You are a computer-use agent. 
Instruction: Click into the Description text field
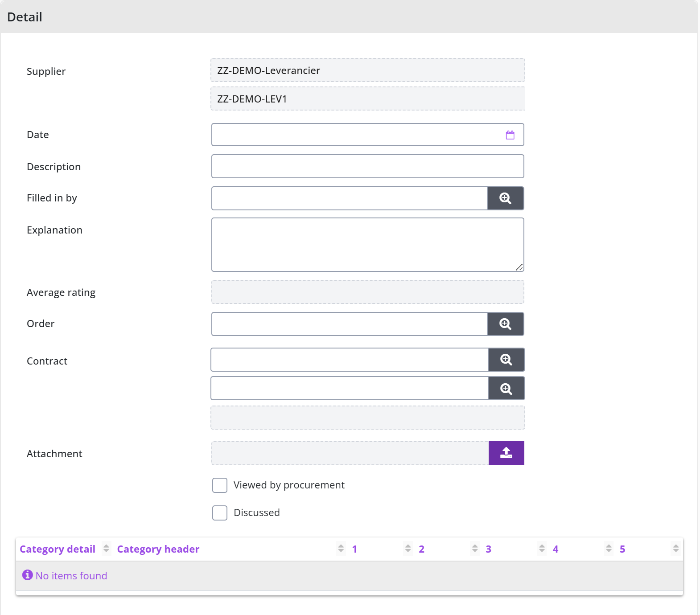pyautogui.click(x=368, y=166)
